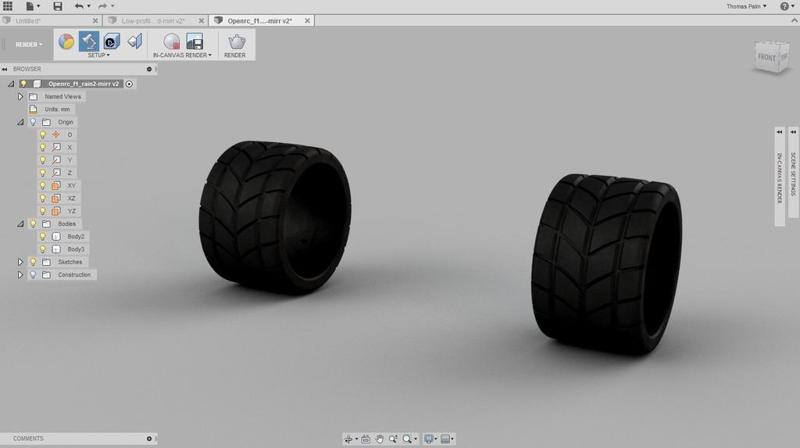Expand the IN-CANVAS RENDER side panel
This screenshot has width=800, height=448.
[x=780, y=177]
